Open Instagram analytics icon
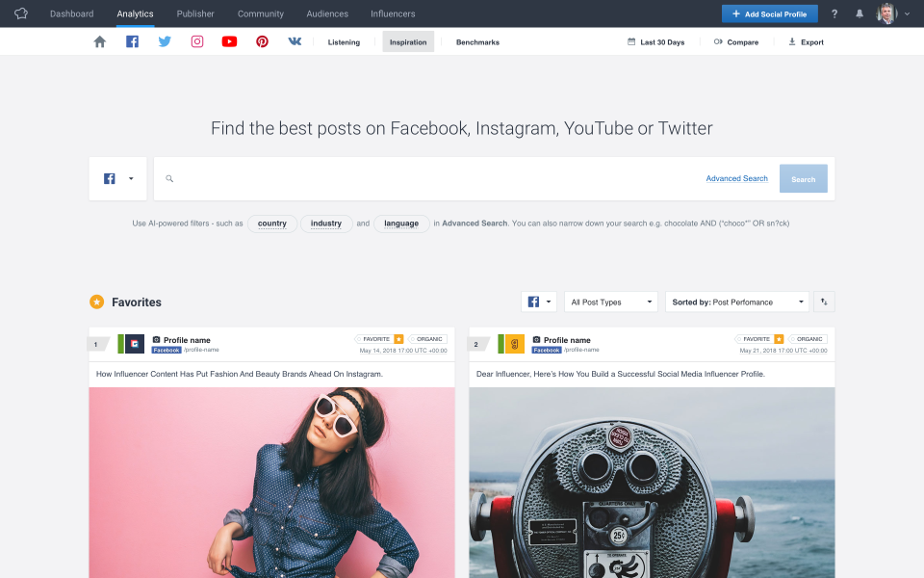924x578 pixels. (196, 42)
